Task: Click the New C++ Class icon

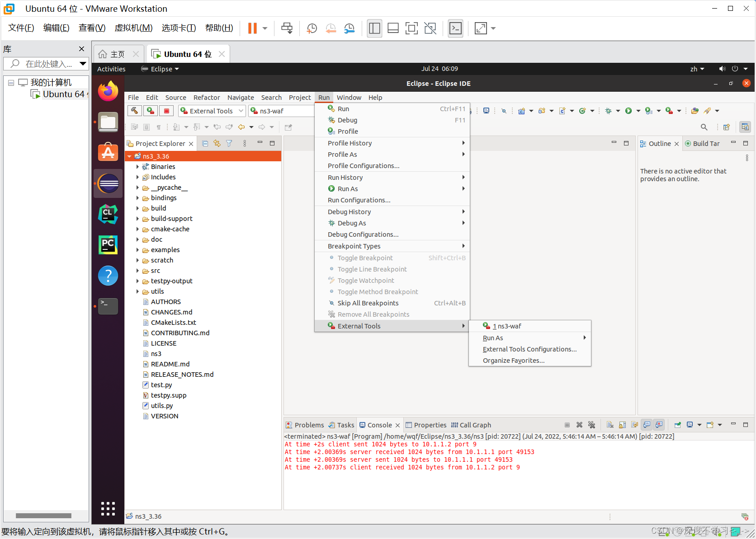Action: tap(582, 111)
